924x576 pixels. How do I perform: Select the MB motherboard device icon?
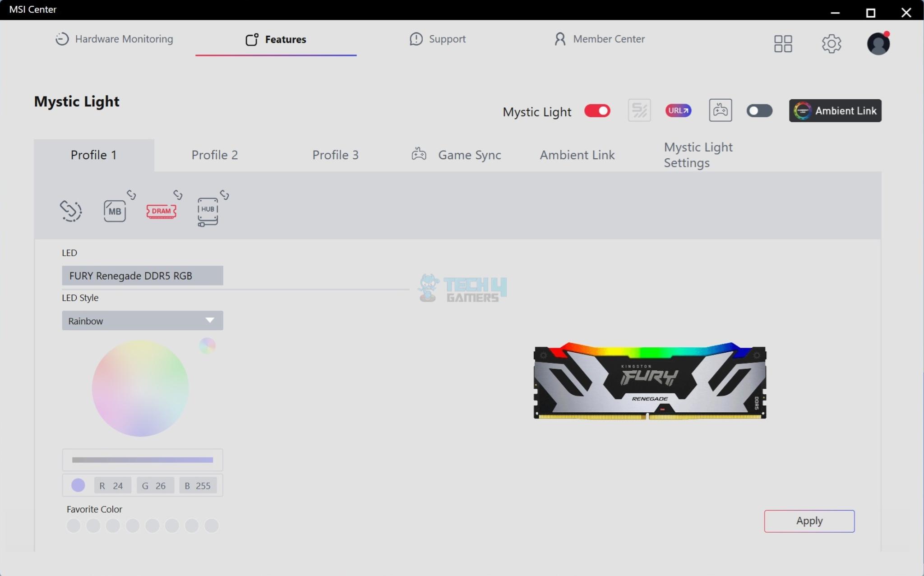click(115, 211)
